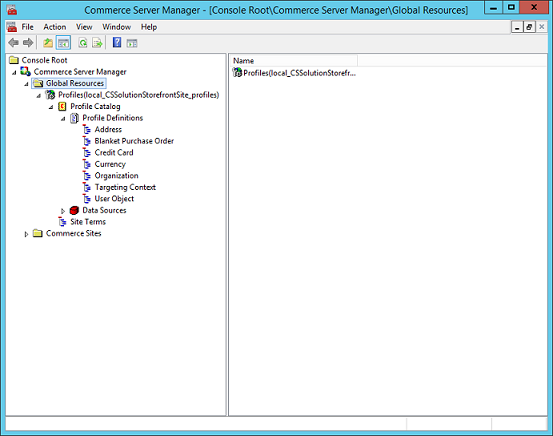Click the Name column header
The height and width of the screenshot is (436, 553).
click(294, 61)
